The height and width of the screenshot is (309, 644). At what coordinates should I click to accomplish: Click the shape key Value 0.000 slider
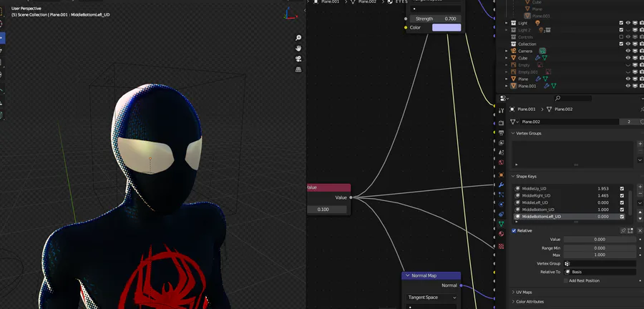click(x=599, y=239)
